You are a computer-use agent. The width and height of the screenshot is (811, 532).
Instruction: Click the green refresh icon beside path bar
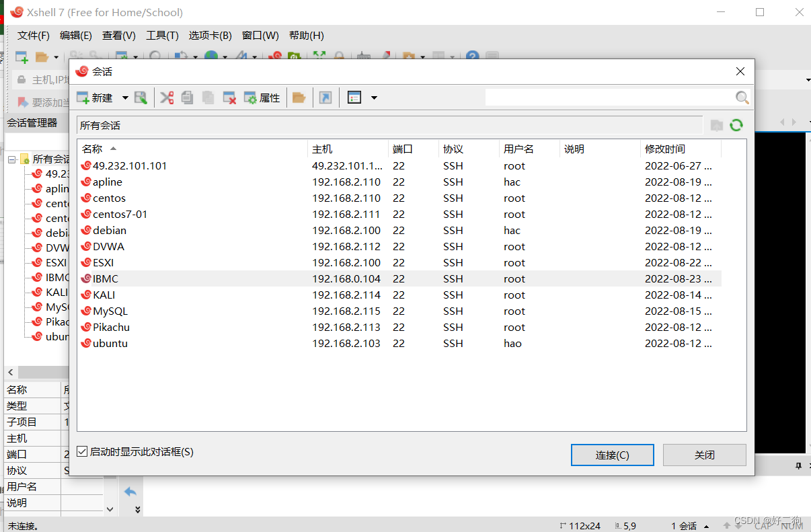tap(736, 125)
